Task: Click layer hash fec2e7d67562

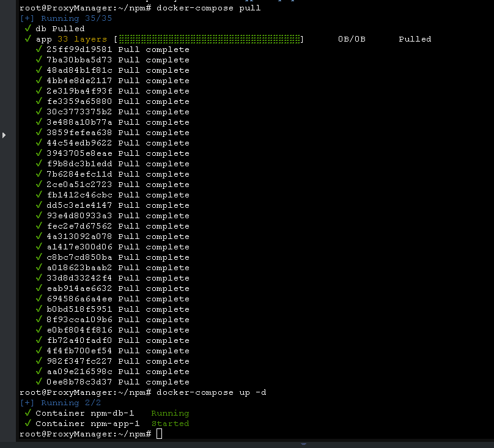Action: (79, 226)
